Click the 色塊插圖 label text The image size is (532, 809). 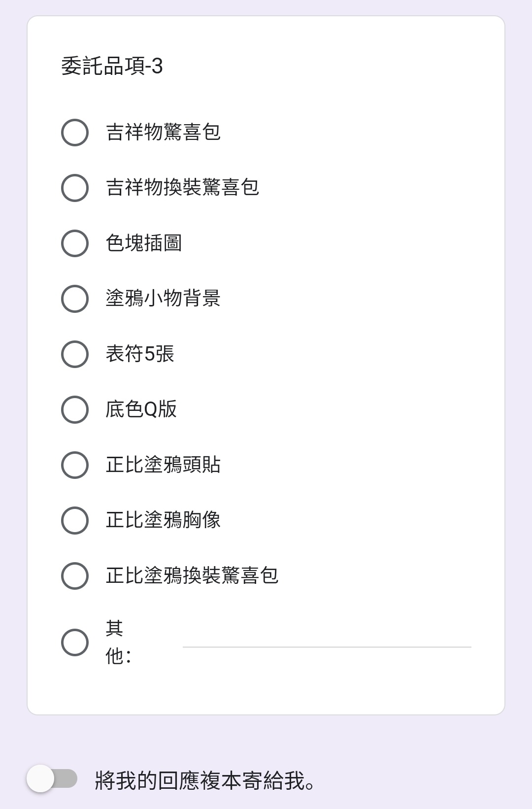click(x=144, y=243)
